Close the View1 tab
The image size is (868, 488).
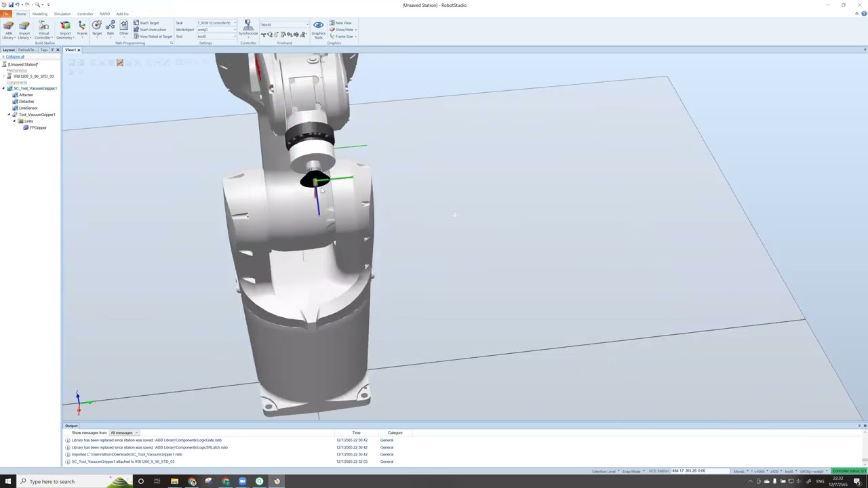click(x=79, y=50)
